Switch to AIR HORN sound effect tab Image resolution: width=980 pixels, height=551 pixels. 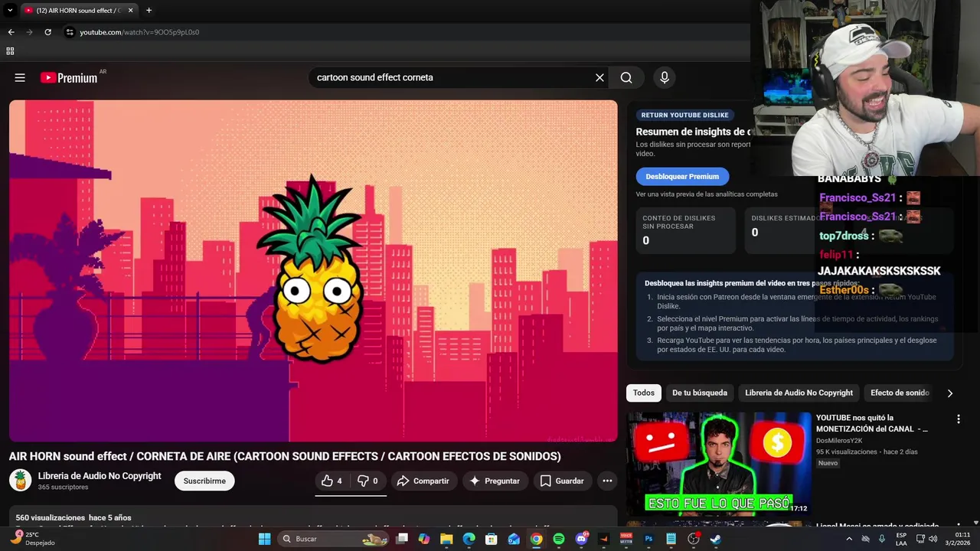pos(78,11)
